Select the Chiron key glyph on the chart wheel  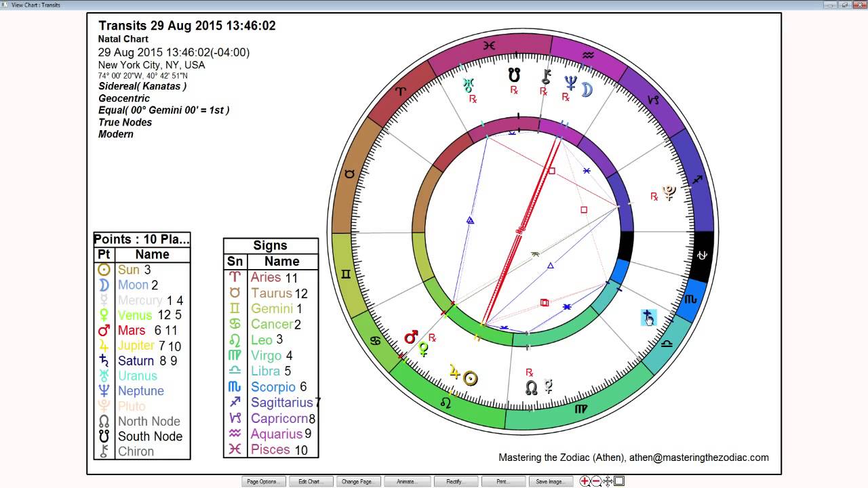(546, 77)
